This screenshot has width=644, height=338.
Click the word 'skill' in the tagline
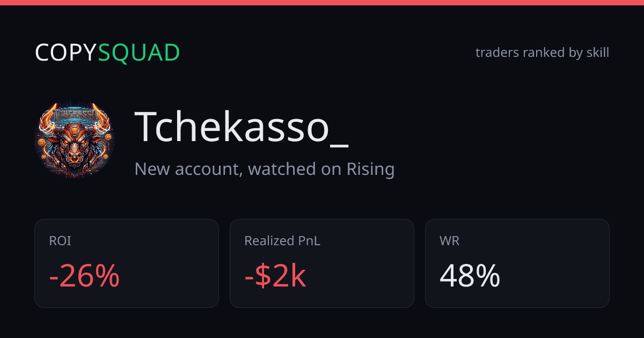point(596,53)
